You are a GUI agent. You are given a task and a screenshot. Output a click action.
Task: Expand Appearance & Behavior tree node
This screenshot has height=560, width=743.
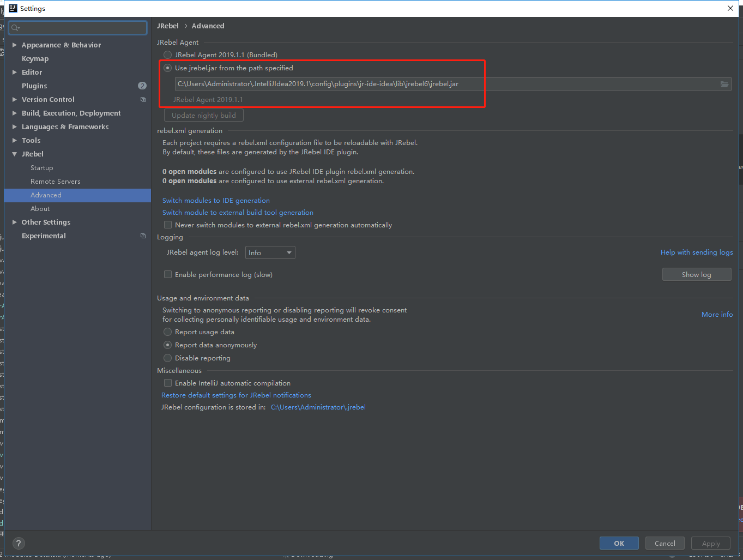tap(15, 45)
